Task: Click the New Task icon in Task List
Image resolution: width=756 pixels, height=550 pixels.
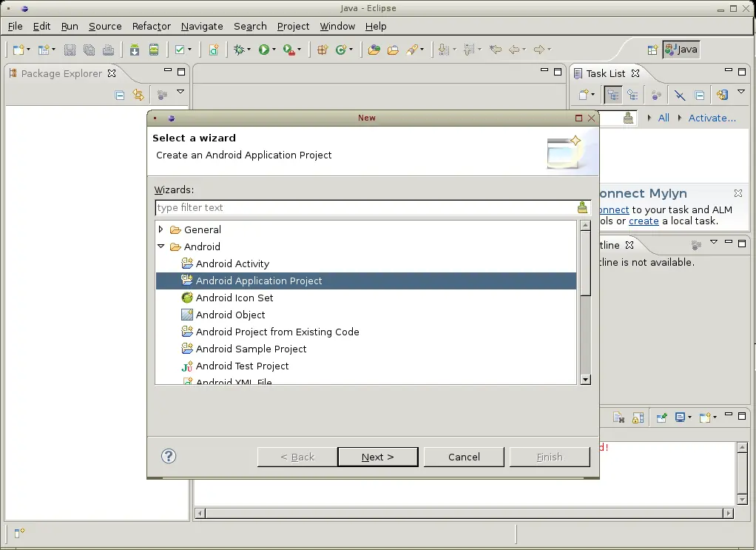Action: click(x=584, y=95)
